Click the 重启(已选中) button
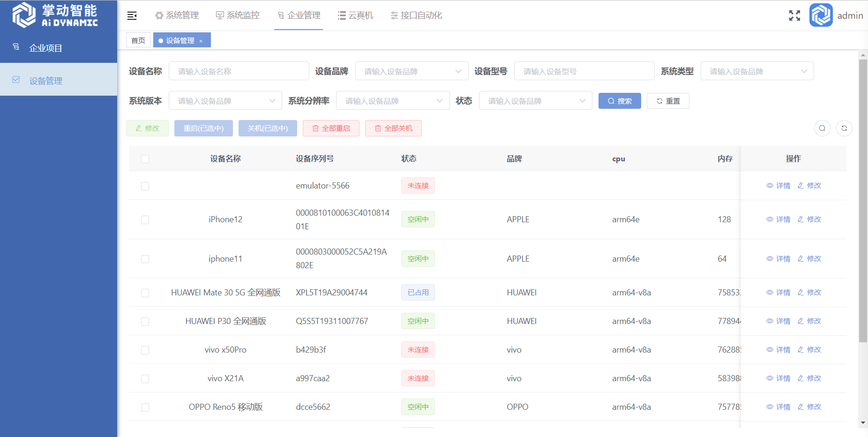Viewport: 868px width, 437px height. pos(203,128)
